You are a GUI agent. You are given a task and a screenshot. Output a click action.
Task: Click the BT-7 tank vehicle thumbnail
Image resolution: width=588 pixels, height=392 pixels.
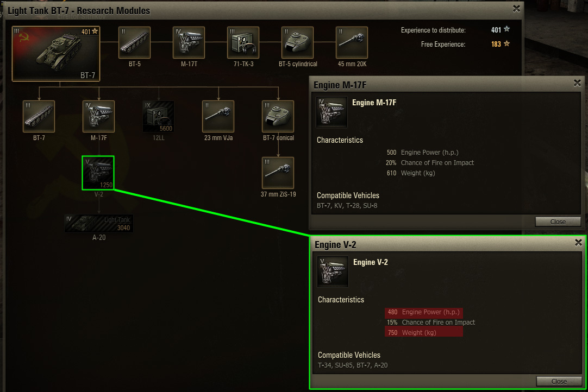[56, 54]
